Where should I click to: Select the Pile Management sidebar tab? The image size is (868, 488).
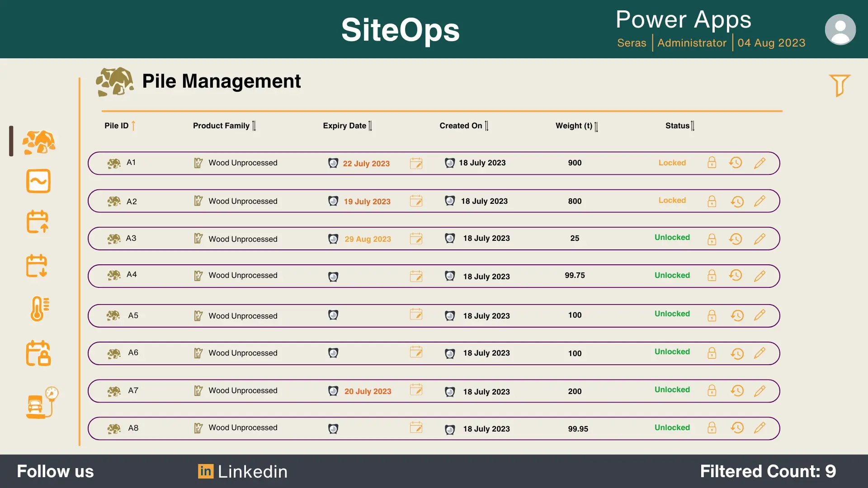tap(39, 142)
